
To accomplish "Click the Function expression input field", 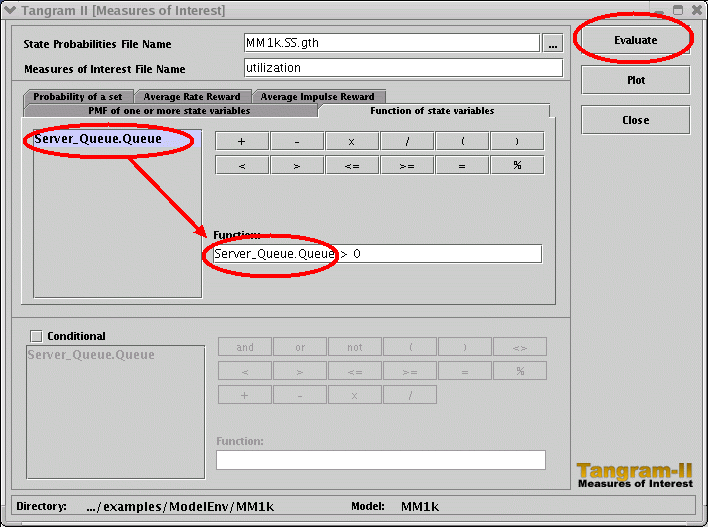I will click(x=377, y=254).
